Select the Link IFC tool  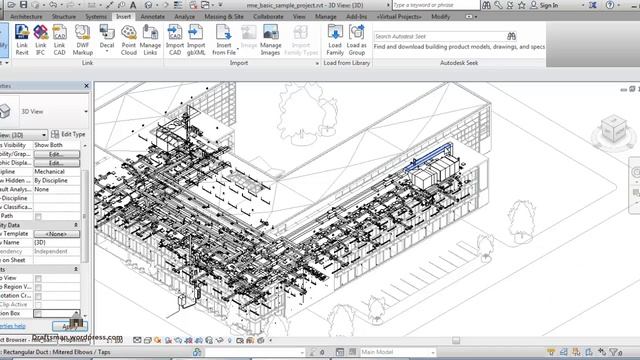tap(40, 40)
